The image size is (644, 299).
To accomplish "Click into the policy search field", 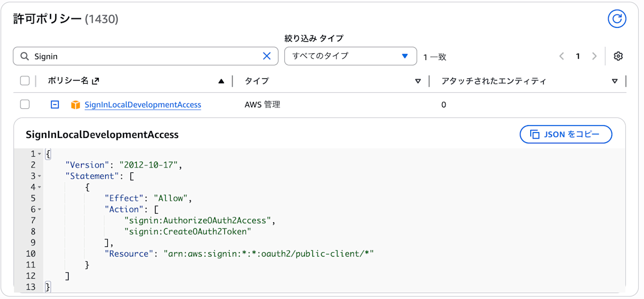I will [x=145, y=56].
